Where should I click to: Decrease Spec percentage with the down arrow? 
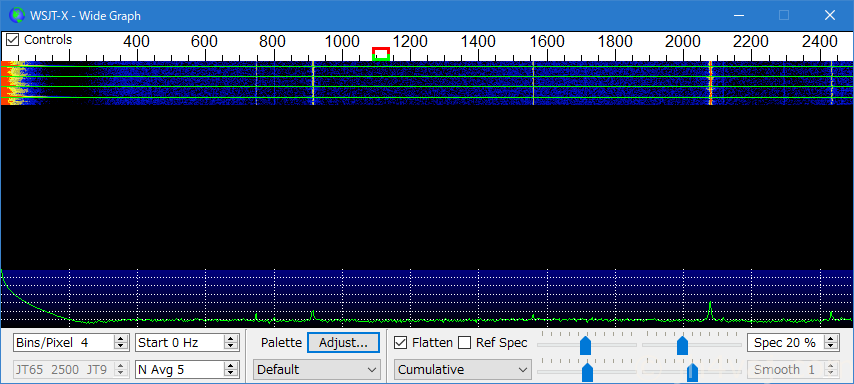coord(831,346)
